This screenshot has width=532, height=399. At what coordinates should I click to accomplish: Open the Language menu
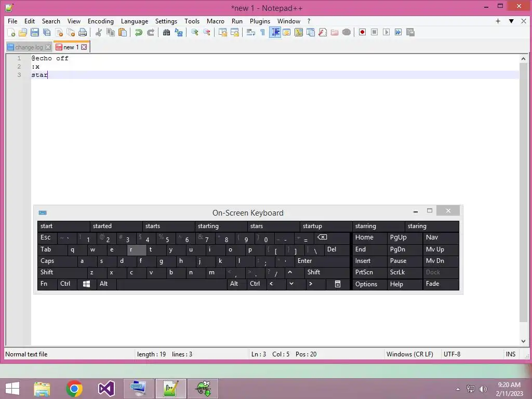tap(135, 21)
